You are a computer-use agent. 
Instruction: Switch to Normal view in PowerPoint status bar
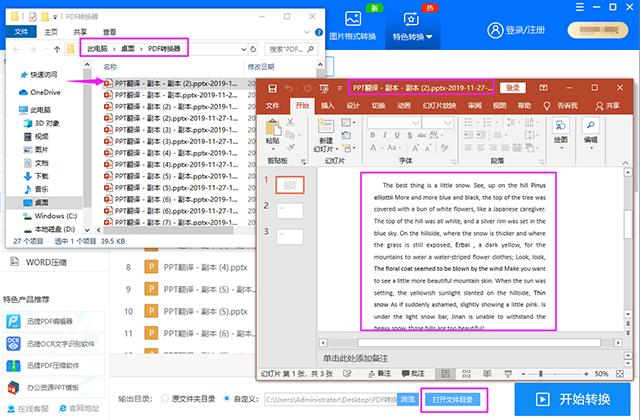(445, 373)
